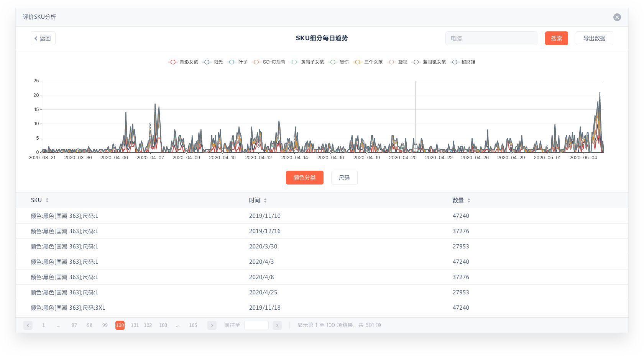
Task: Select the 2019/11/18 date cell
Action: tap(264, 308)
